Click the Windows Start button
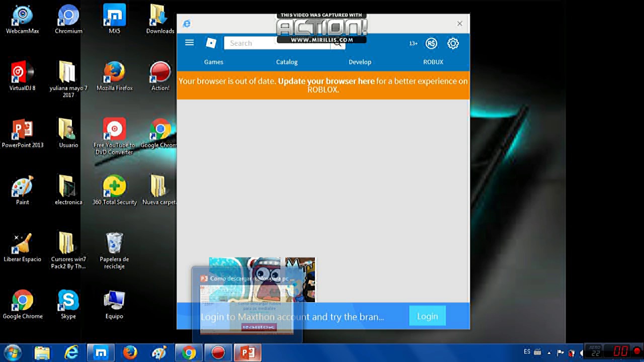The width and height of the screenshot is (644, 362). coord(13,352)
